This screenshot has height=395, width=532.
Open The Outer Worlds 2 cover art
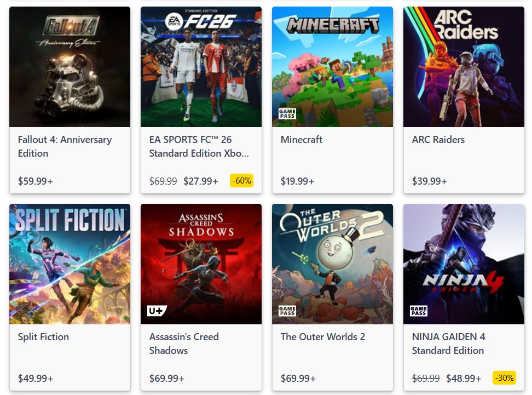[x=332, y=264]
